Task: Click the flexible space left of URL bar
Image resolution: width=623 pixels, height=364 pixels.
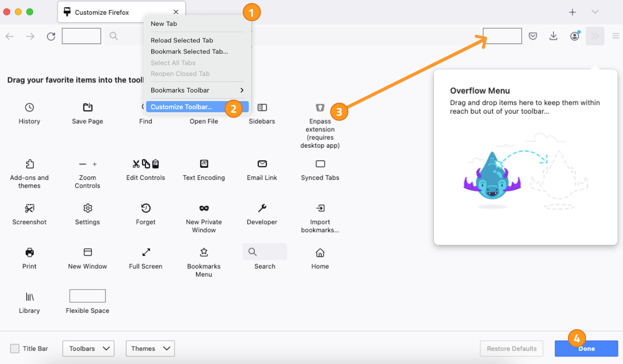Action: (x=81, y=36)
